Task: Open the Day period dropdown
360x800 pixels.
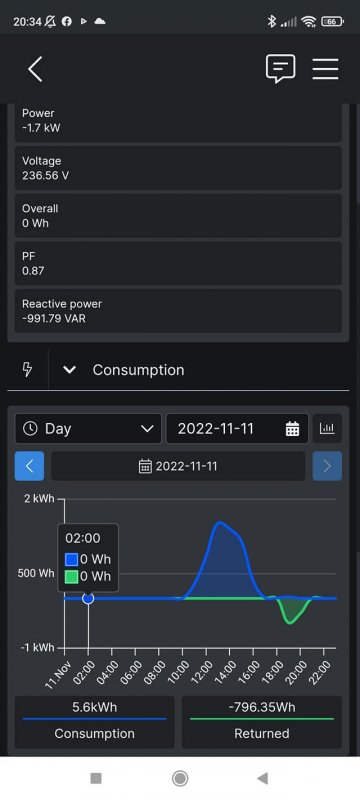Action: (x=88, y=429)
